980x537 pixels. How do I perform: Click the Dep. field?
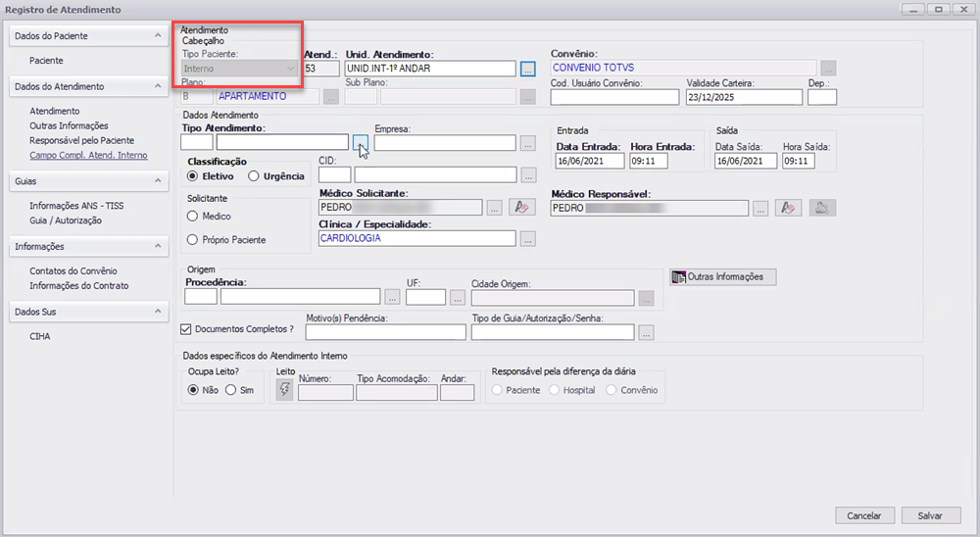822,97
